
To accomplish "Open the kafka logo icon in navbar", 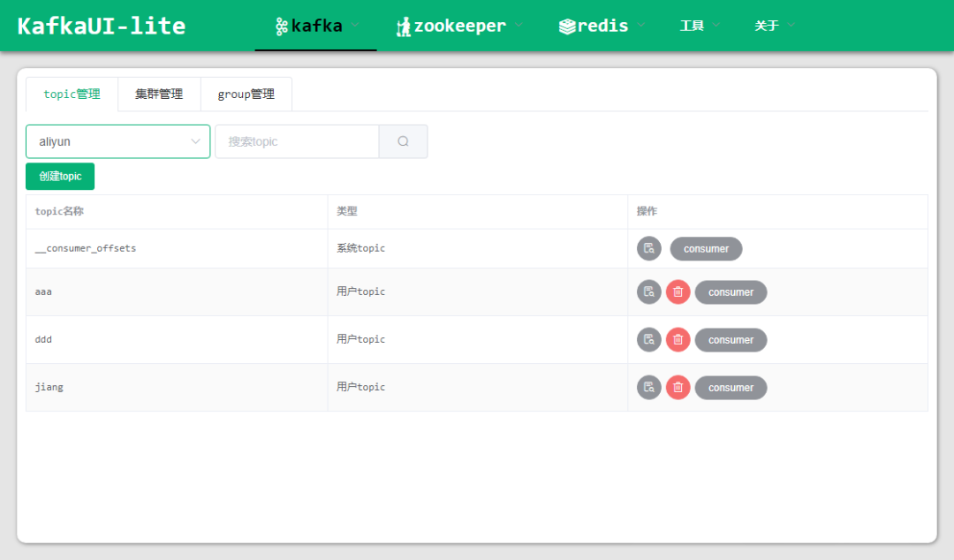I will coord(281,26).
